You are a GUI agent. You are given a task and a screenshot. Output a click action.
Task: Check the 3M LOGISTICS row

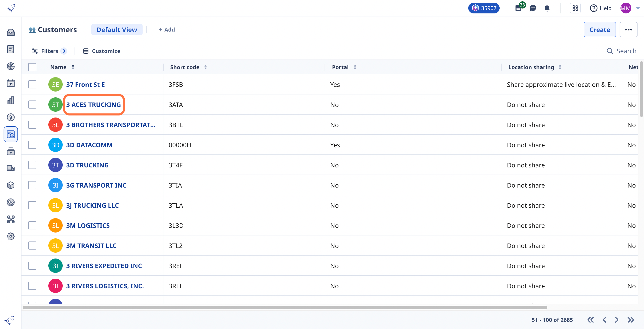[32, 226]
